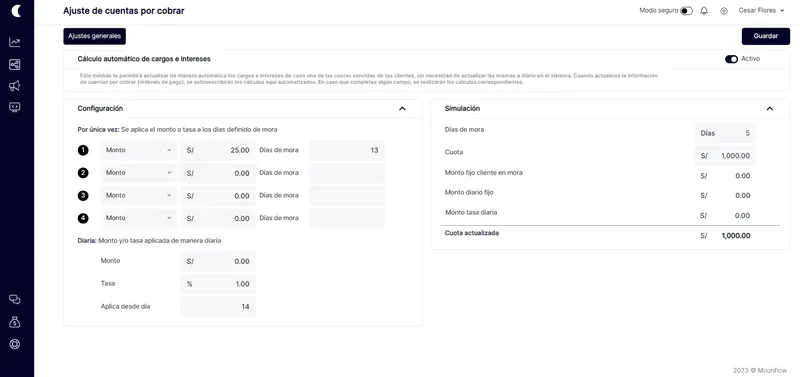Edit the daily Monto field
The height and width of the screenshot is (377, 800).
[x=218, y=261]
